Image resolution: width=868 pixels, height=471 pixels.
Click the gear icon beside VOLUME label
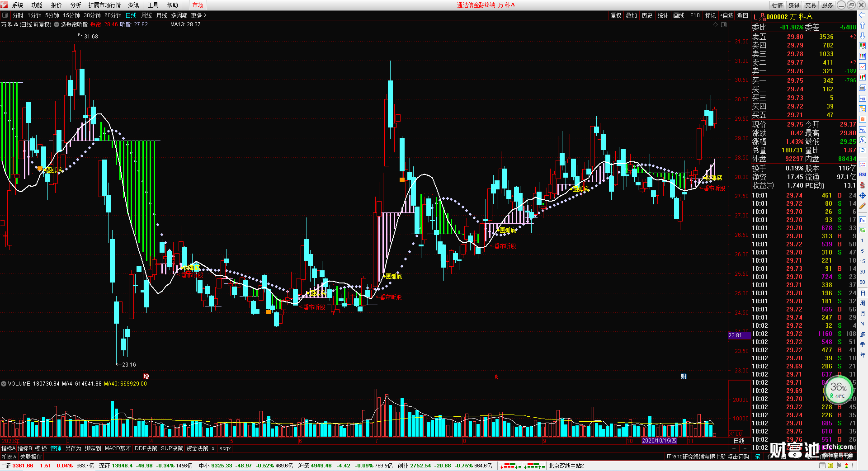click(4, 384)
